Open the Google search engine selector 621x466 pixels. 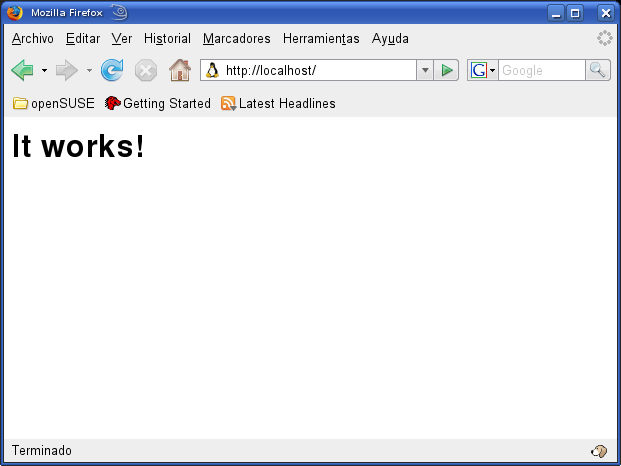pyautogui.click(x=483, y=70)
